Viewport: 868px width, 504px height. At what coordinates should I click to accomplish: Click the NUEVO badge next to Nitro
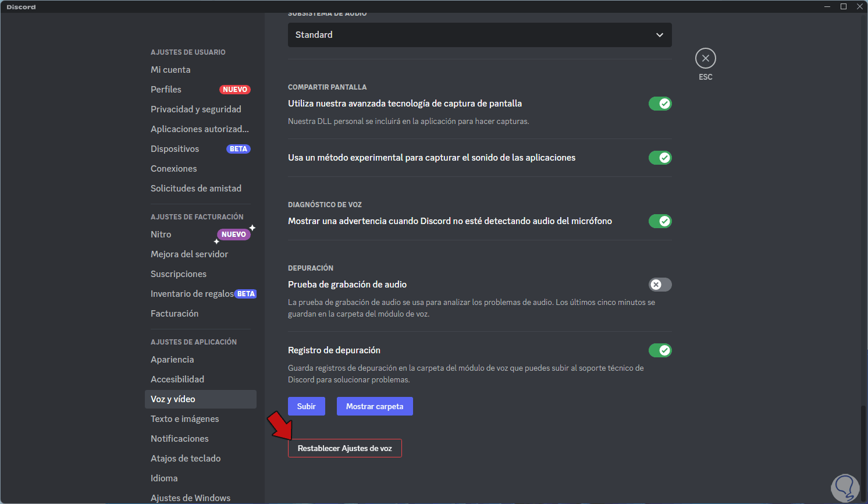tap(234, 235)
